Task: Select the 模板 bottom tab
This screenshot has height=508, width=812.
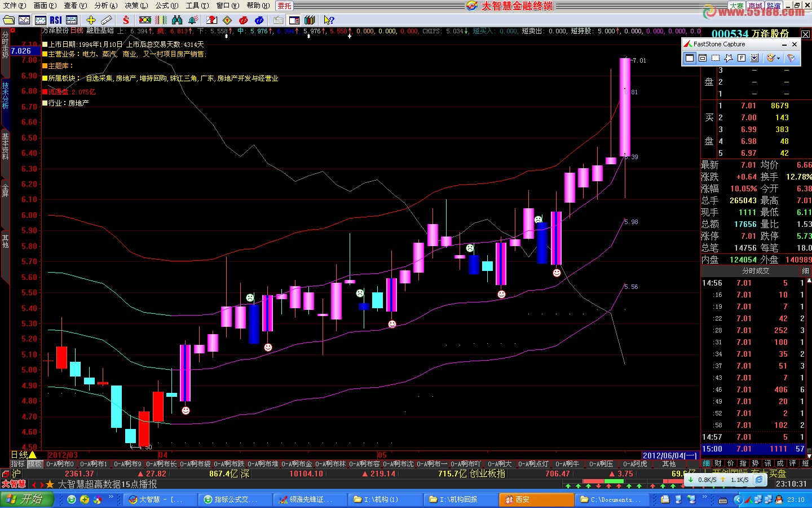Action: pos(35,464)
